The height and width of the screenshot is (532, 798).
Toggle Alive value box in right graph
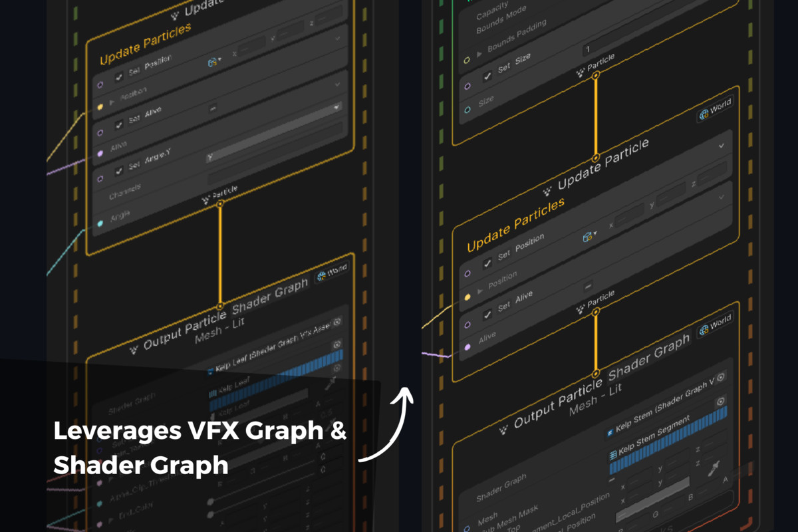coord(588,287)
